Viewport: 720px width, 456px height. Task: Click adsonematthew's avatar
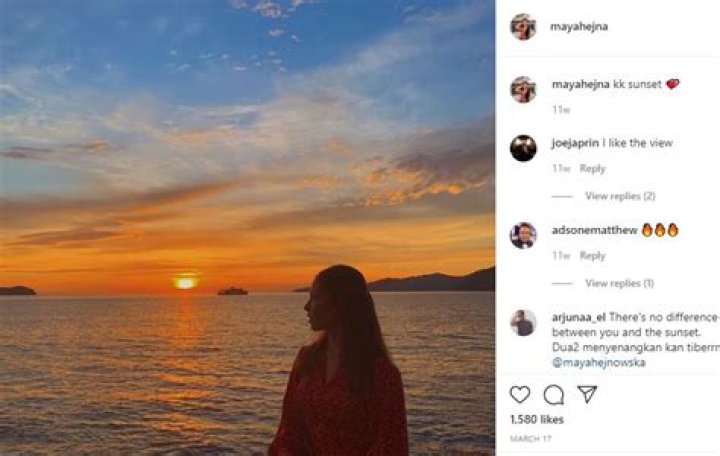tap(523, 235)
